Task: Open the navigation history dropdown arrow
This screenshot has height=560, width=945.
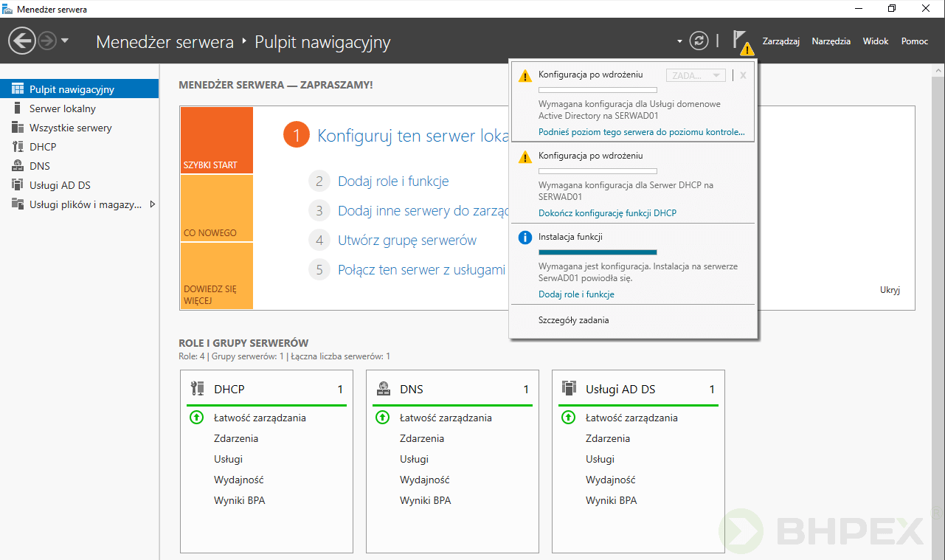Action: coord(65,41)
